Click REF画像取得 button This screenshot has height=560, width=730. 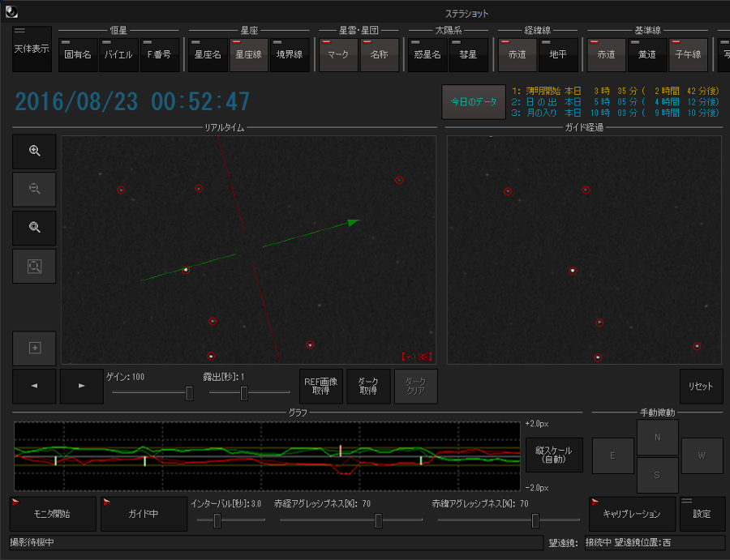point(321,387)
